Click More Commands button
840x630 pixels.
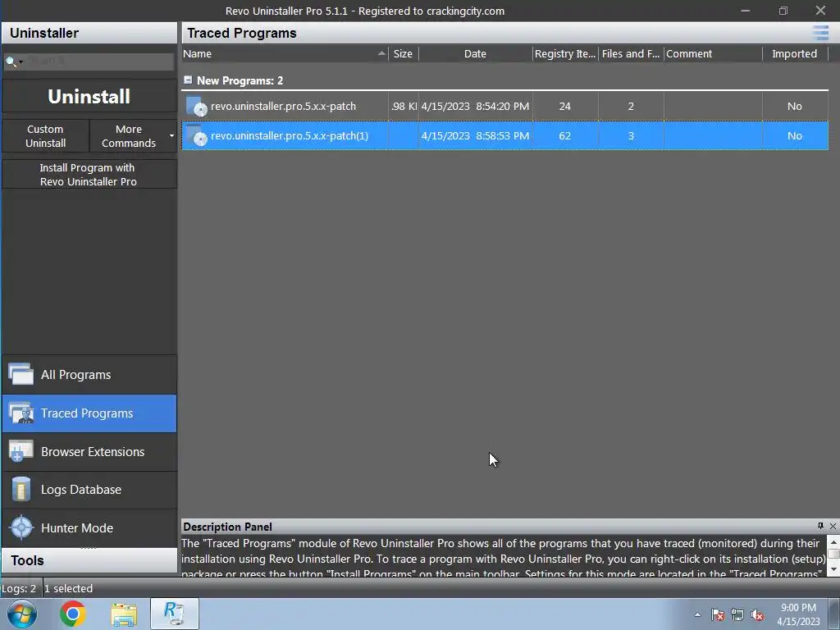(129, 136)
